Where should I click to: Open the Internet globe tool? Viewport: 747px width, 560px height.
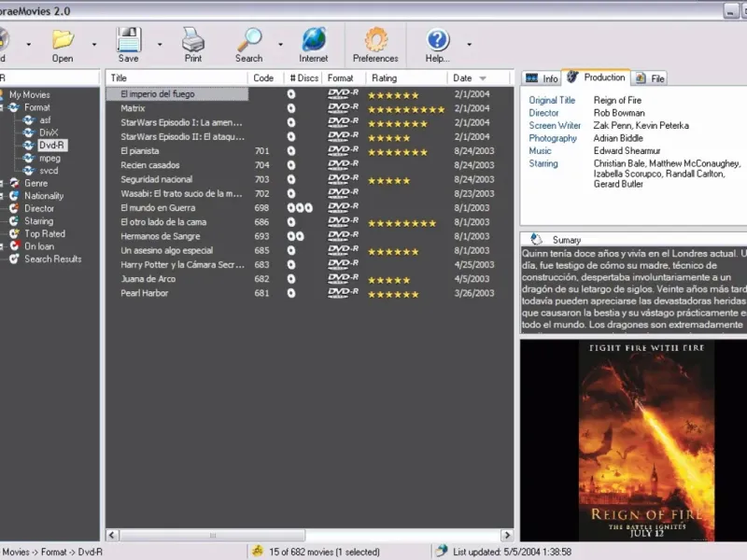pos(314,39)
